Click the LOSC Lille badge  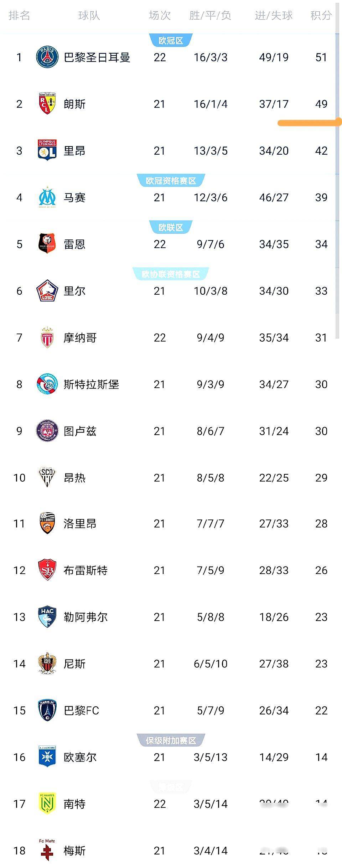pos(47,291)
